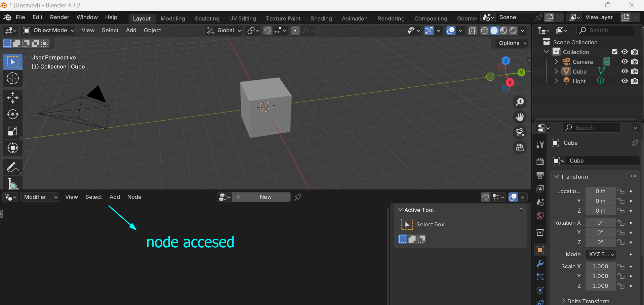Click the Cube object name field
The width and height of the screenshot is (644, 305).
(x=603, y=161)
